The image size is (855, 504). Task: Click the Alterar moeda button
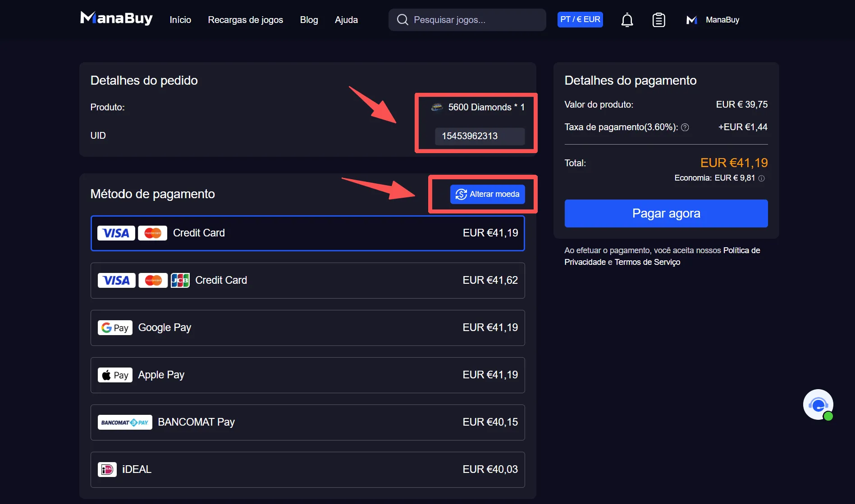click(x=487, y=194)
